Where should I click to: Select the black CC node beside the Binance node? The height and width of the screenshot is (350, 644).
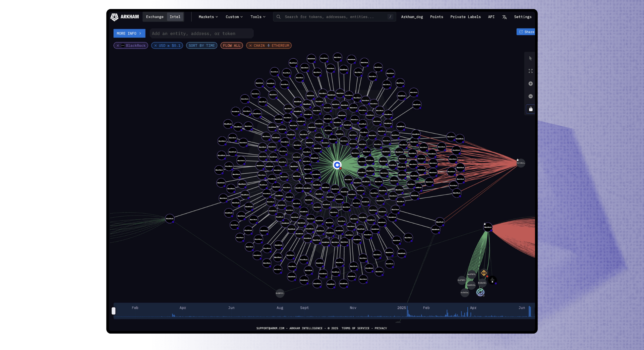492,280
